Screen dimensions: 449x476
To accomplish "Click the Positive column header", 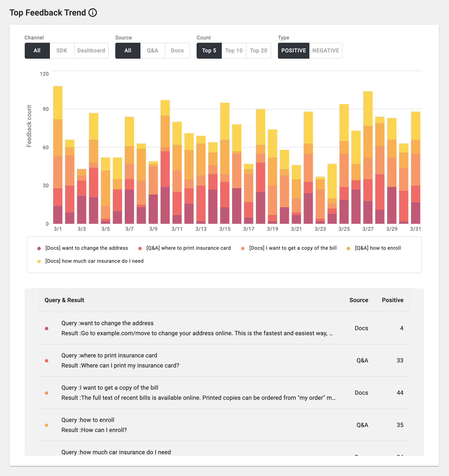I will [x=392, y=300].
